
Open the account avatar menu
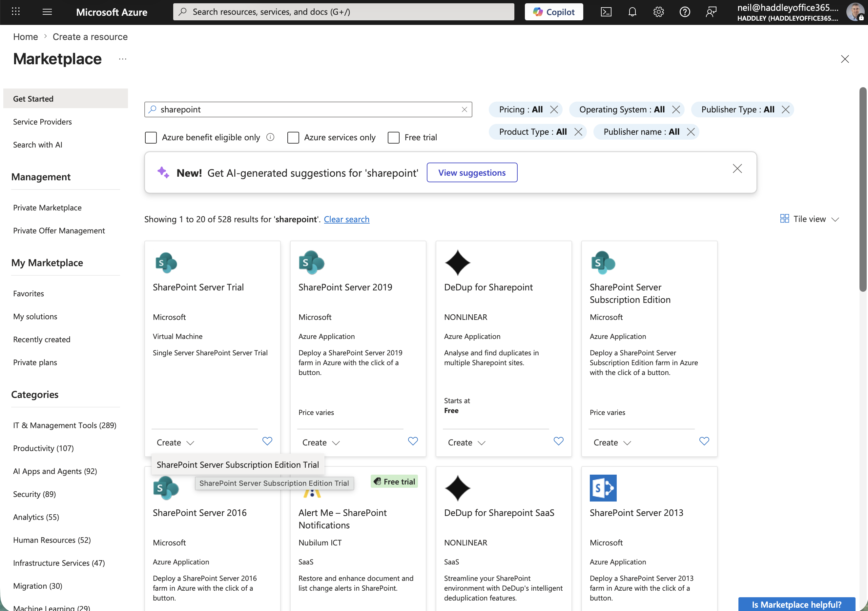[855, 12]
